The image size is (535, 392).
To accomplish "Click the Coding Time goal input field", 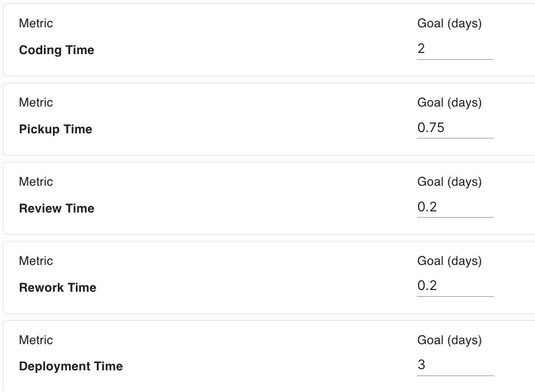I will coord(455,49).
